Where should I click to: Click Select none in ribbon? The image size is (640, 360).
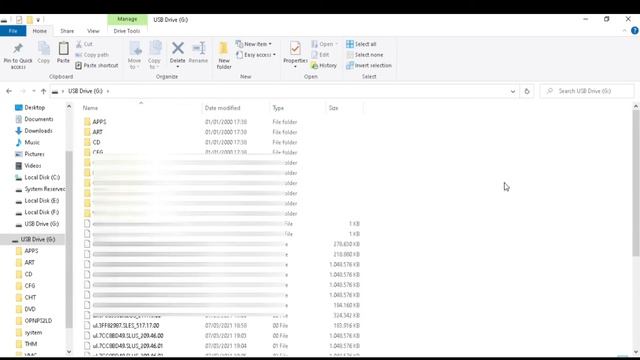(x=364, y=55)
